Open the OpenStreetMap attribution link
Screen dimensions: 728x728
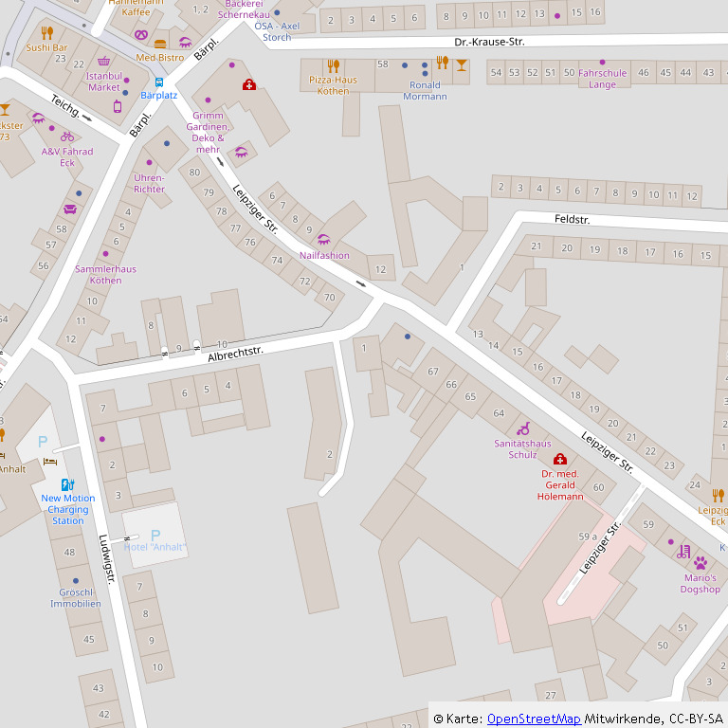[534, 719]
